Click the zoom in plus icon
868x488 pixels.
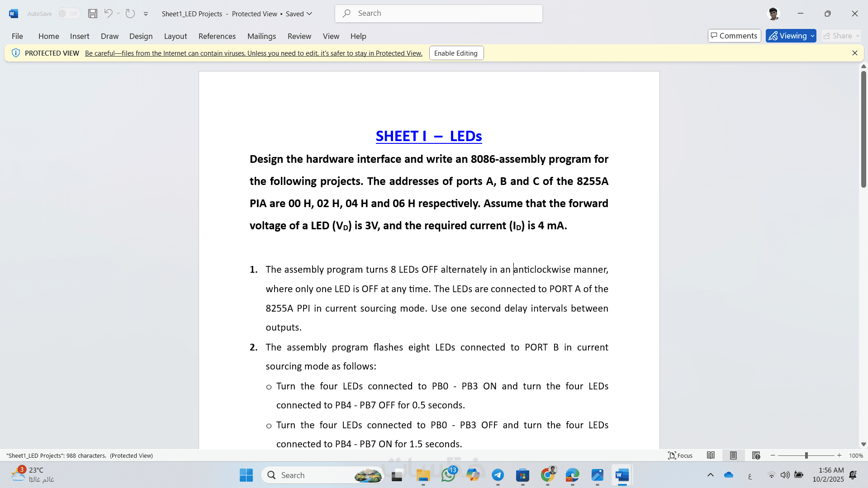840,455
